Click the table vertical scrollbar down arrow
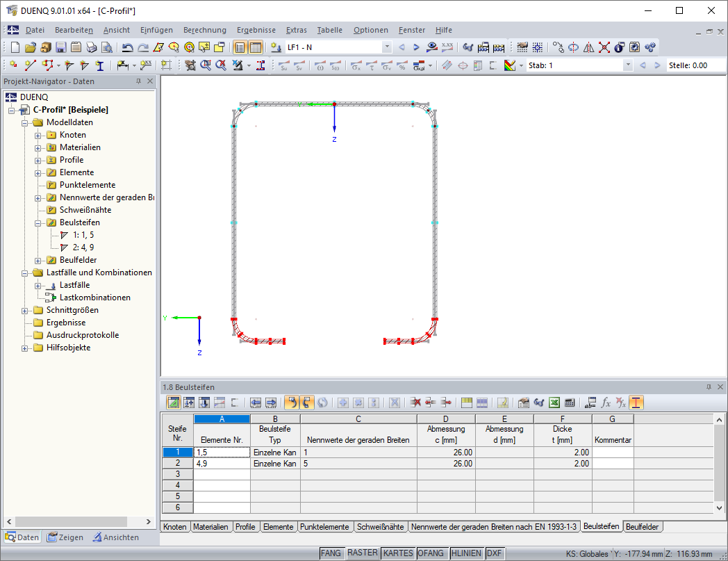The width and height of the screenshot is (728, 561). tap(719, 508)
